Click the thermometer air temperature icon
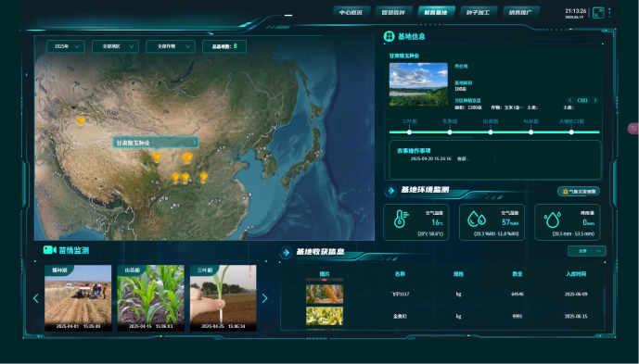Image resolution: width=639 pixels, height=364 pixels. click(x=401, y=220)
